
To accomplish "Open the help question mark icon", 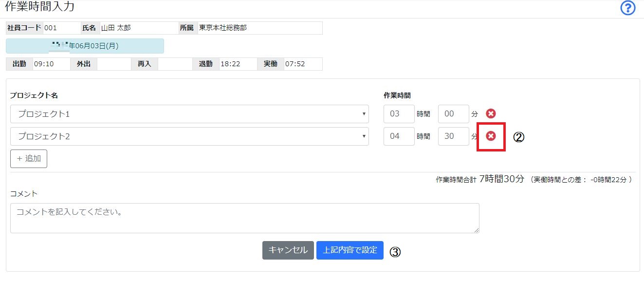I will (x=628, y=8).
